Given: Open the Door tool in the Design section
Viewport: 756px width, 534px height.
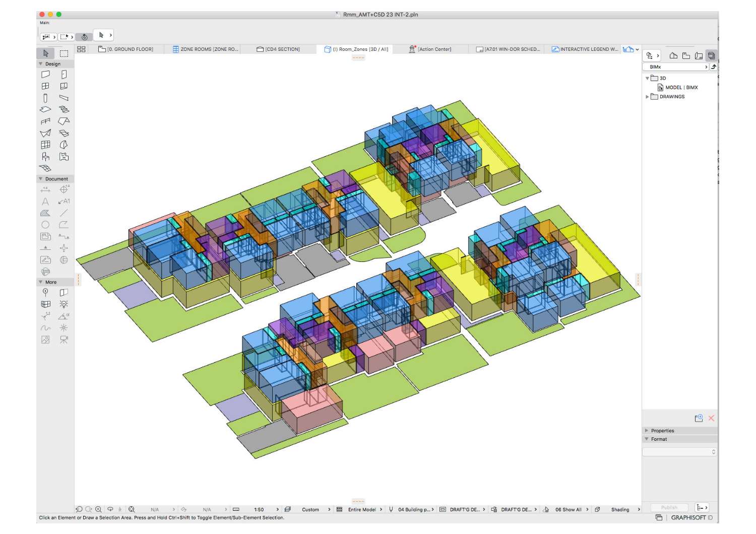Looking at the screenshot, I should click(63, 74).
